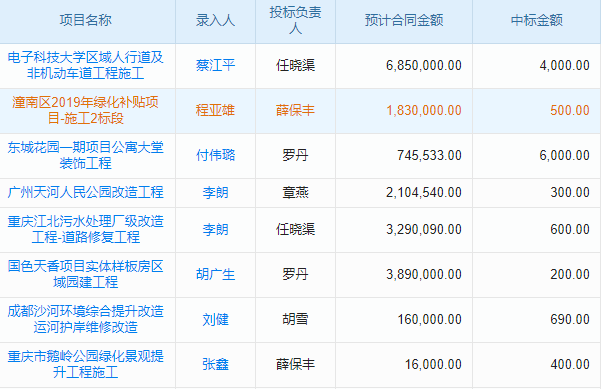
Task: Open 广州天河人民公园改造工程 project link
Action: coord(85,192)
